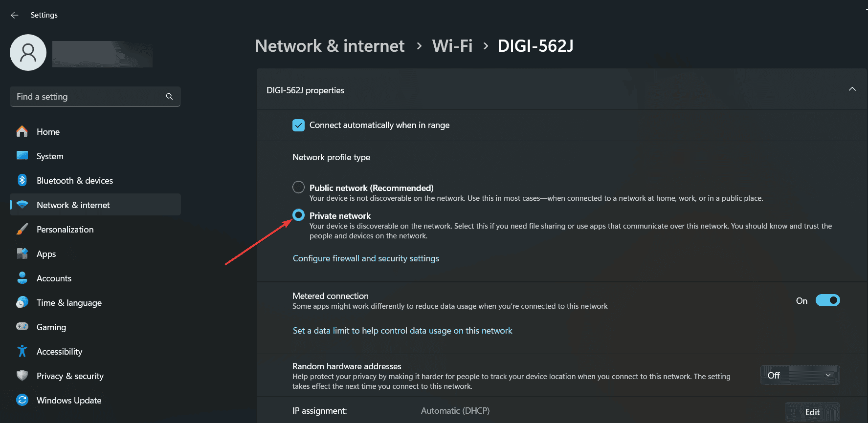Open Home via house icon

[22, 132]
